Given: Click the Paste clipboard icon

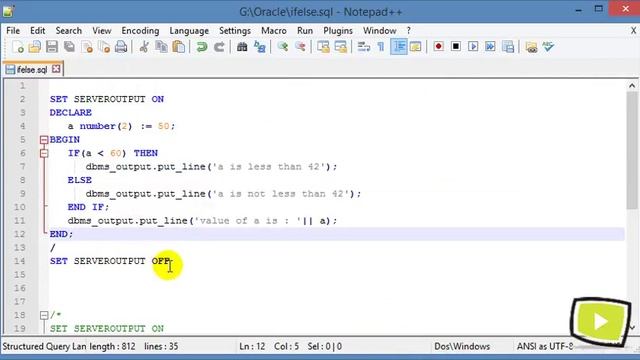Looking at the screenshot, I should pos(179,47).
